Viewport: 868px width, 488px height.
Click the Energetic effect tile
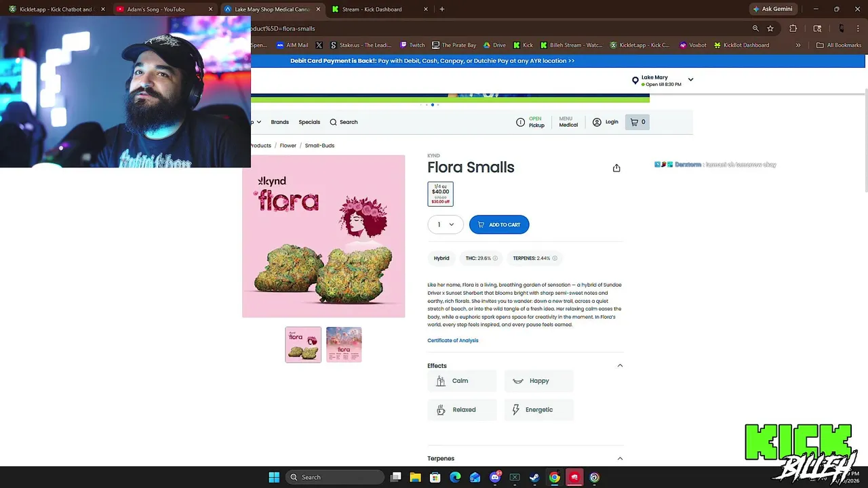(539, 410)
